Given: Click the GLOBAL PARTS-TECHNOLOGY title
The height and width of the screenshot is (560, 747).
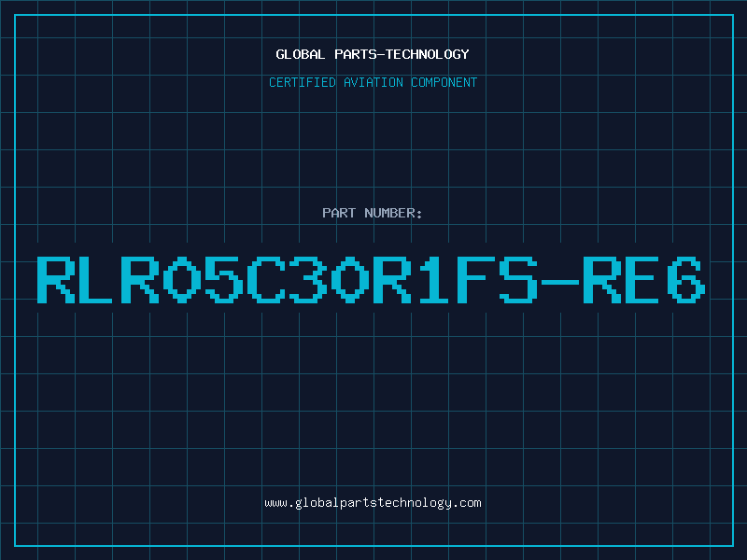Looking at the screenshot, I should [x=373, y=54].
